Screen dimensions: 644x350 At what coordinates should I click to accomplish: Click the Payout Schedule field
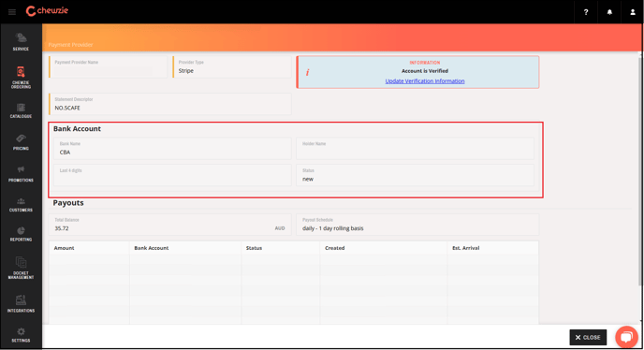(x=417, y=225)
